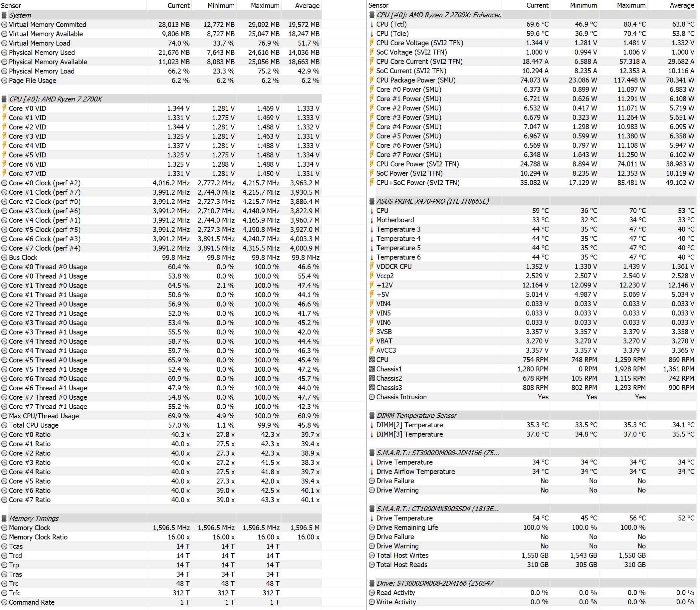Click the left panel Average column header
This screenshot has width=700, height=610.
(x=307, y=5)
